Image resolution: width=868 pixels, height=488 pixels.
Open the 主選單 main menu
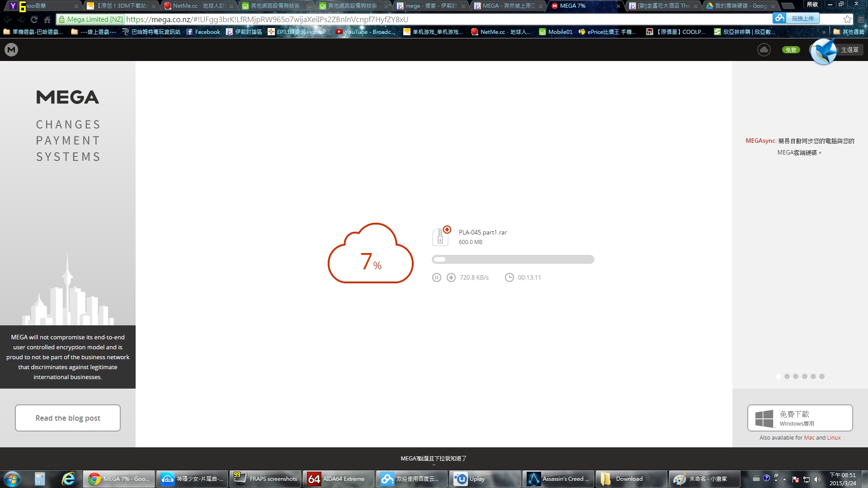[x=849, y=50]
